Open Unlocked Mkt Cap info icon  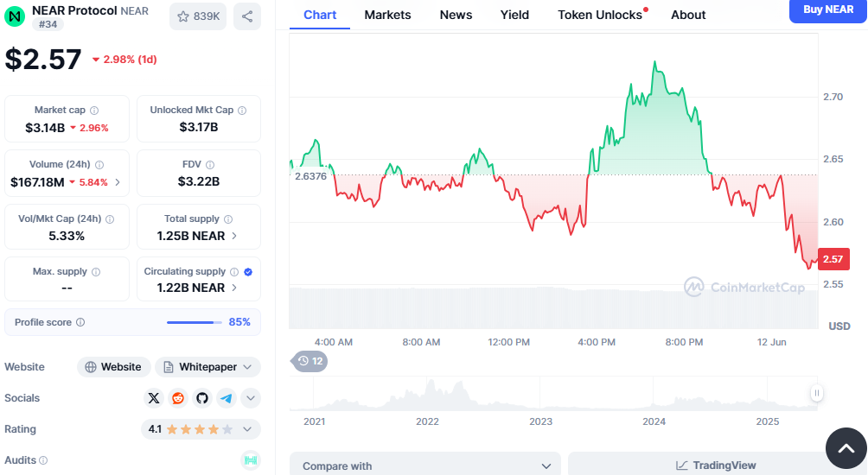[x=242, y=110]
